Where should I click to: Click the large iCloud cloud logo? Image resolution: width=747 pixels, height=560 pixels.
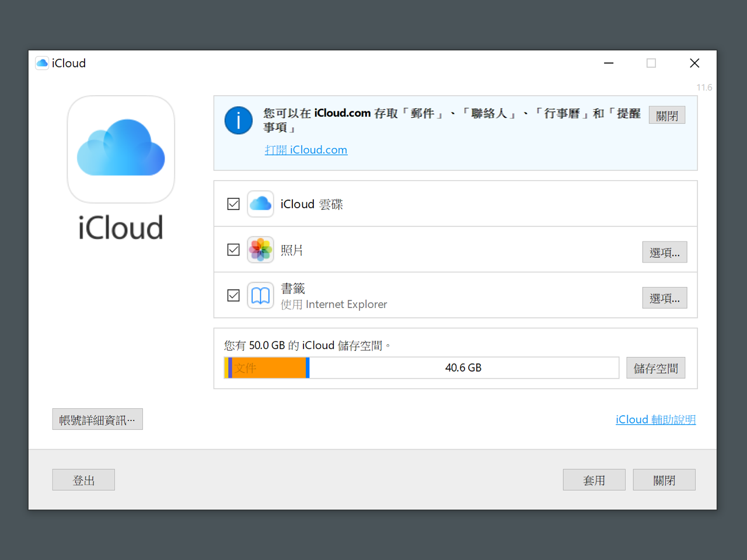(x=121, y=149)
